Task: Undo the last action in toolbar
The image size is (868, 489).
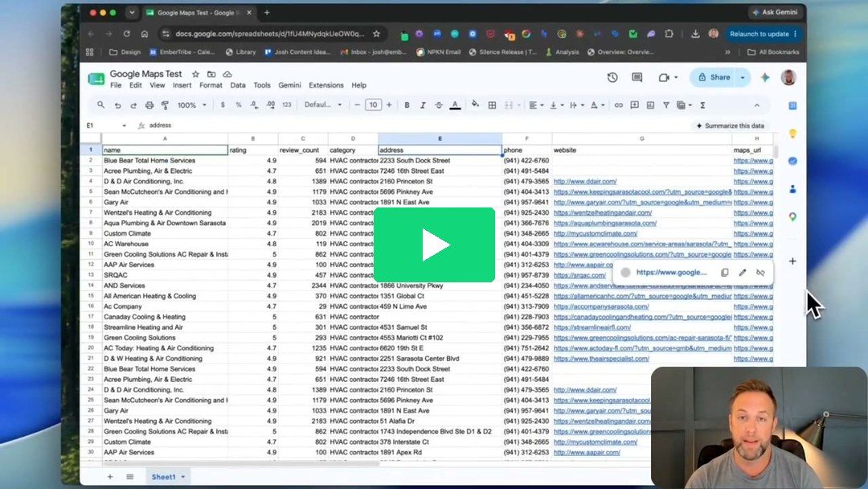Action: [117, 105]
